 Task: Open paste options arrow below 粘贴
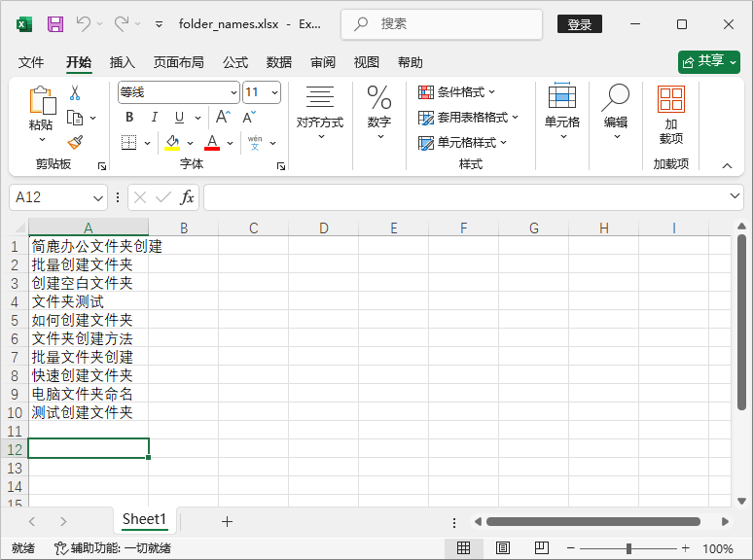(x=42, y=140)
